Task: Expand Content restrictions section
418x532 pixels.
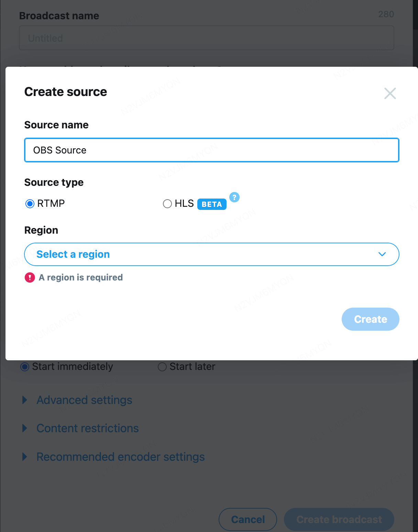Action: (x=88, y=428)
